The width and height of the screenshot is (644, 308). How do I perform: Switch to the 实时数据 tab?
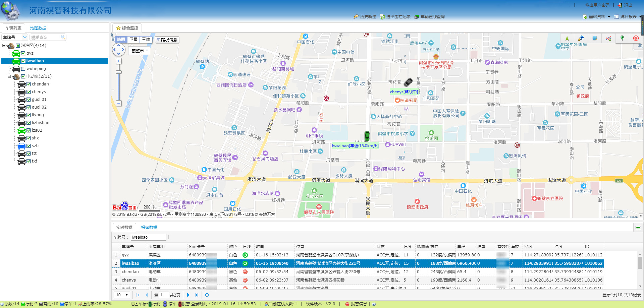[x=124, y=228]
